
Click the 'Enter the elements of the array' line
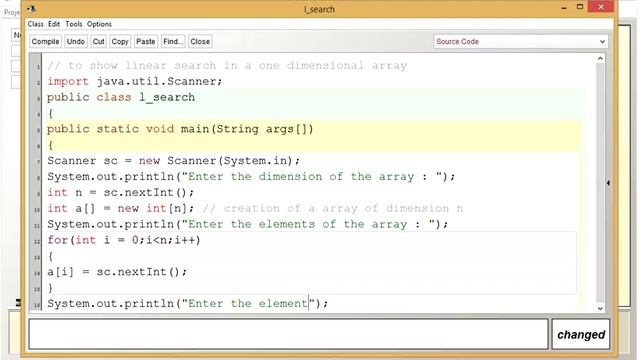pos(248,224)
